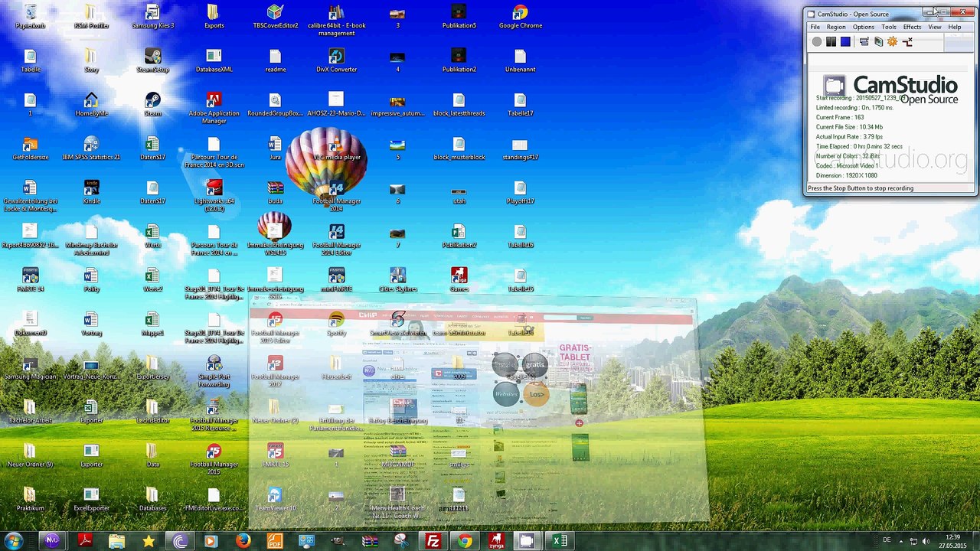
Task: Select the Exports folder on desktop
Action: [x=214, y=16]
